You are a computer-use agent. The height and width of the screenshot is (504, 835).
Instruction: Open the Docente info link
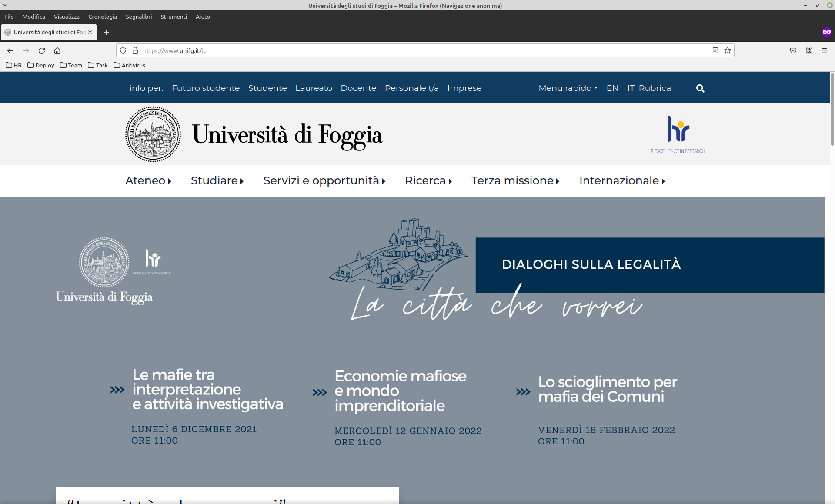click(358, 88)
